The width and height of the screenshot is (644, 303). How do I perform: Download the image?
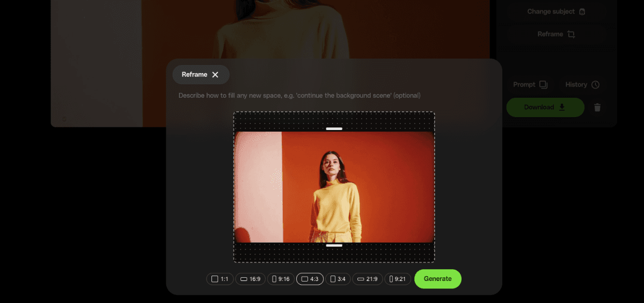[x=545, y=107]
